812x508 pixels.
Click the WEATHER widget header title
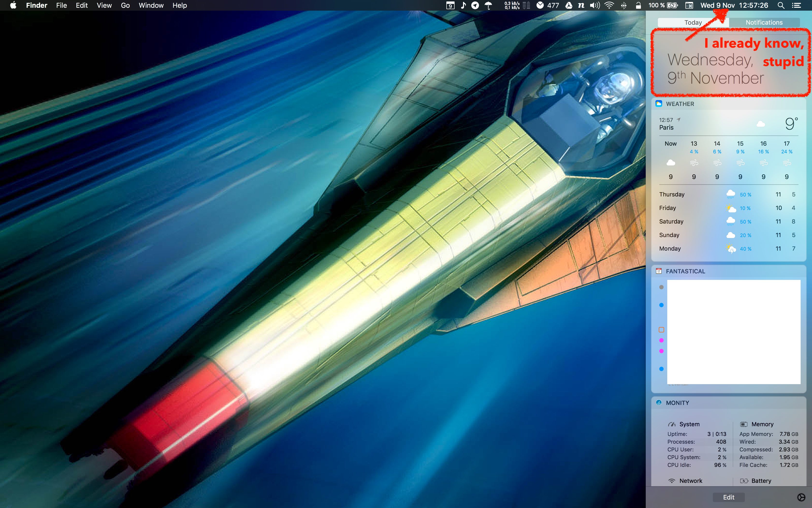pyautogui.click(x=680, y=104)
